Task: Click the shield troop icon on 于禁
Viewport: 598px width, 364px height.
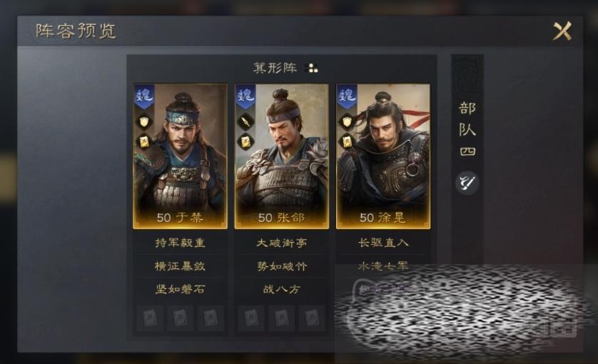Action: (x=144, y=122)
